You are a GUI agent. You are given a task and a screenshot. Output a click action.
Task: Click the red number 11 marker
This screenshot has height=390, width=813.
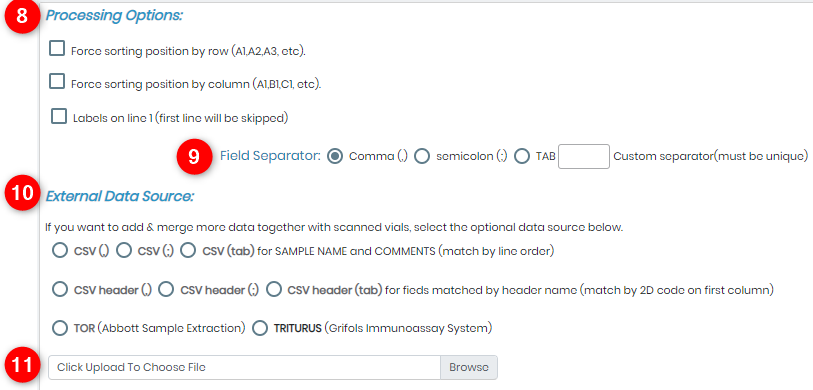(22, 366)
